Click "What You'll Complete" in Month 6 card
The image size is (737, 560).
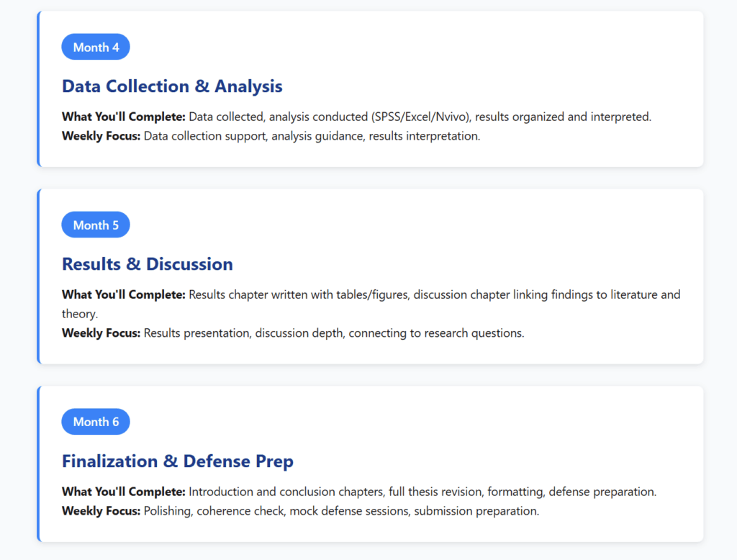click(x=124, y=492)
